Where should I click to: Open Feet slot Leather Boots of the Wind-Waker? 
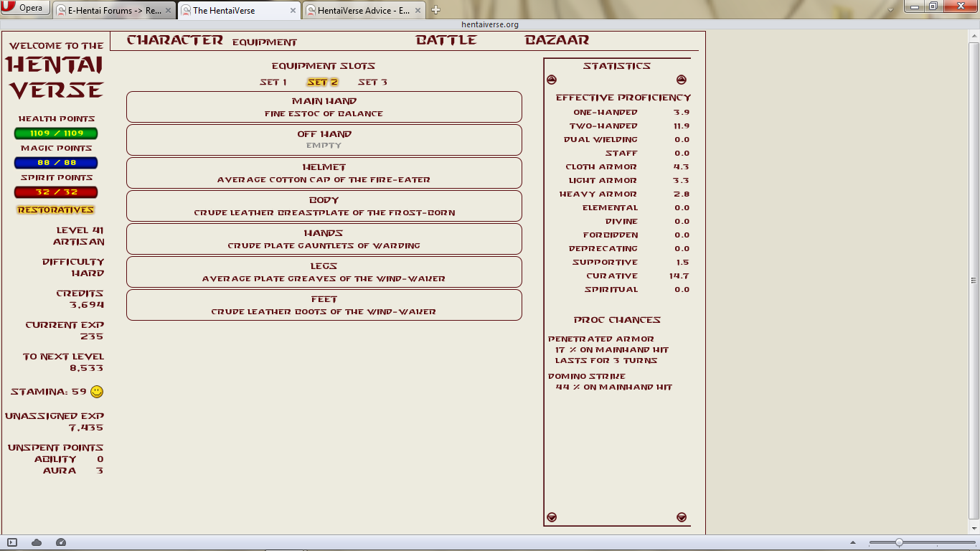point(324,305)
